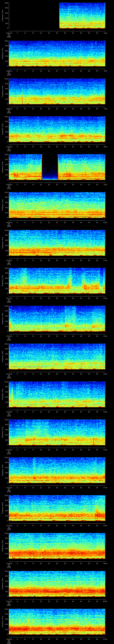114x644 pixels.
Task: Click the spectrogram panel starting at 8:08:00
Action: (57, 167)
